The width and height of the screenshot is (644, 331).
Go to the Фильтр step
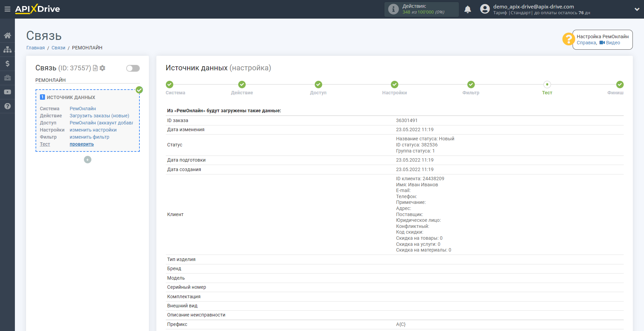tap(471, 85)
